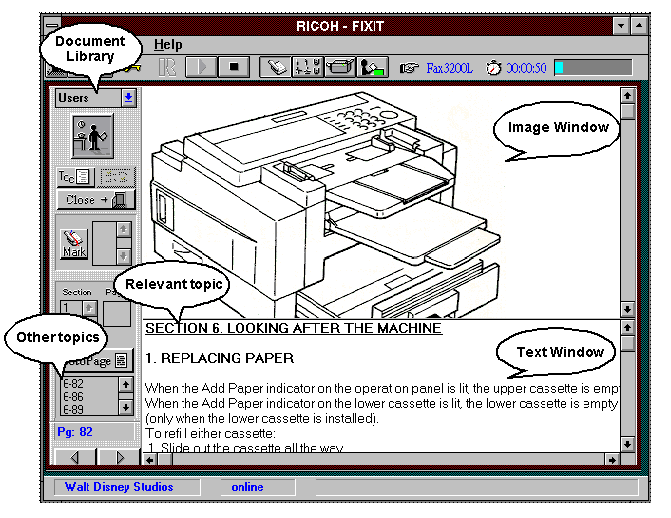This screenshot has height=518, width=671.
Task: Click the 00:00:50 elapsed time readout
Action: [x=526, y=68]
